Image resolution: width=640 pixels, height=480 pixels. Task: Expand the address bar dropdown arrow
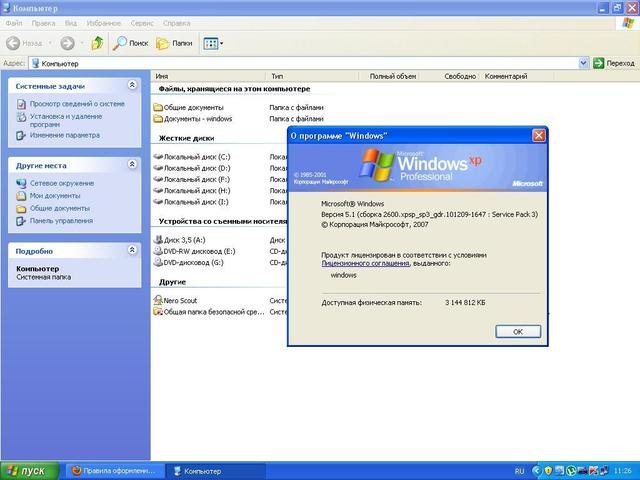[x=583, y=63]
